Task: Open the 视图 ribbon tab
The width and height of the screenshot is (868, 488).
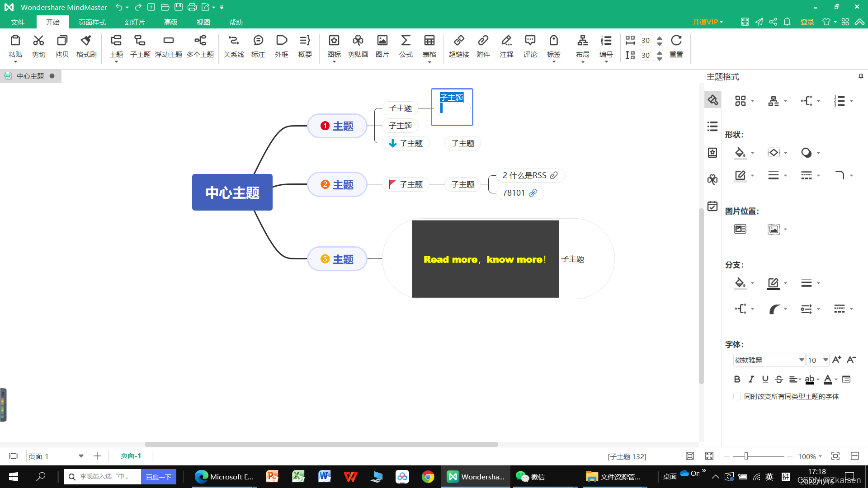Action: click(x=203, y=22)
